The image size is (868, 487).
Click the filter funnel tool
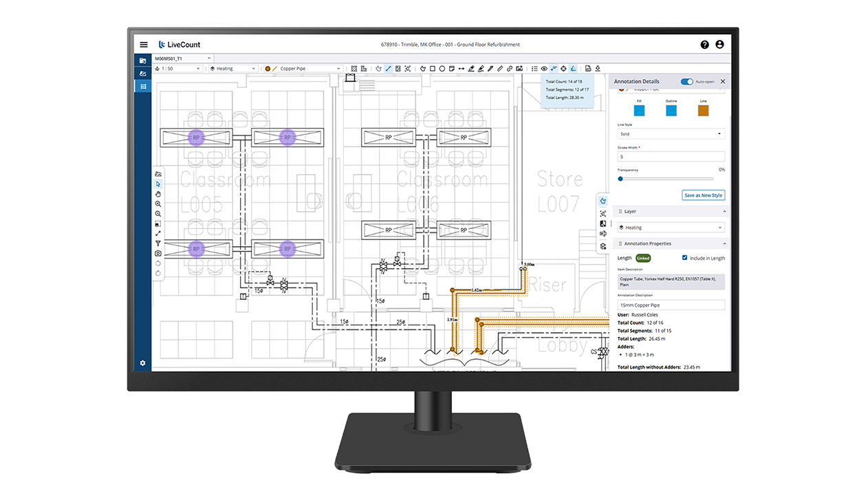click(x=158, y=243)
